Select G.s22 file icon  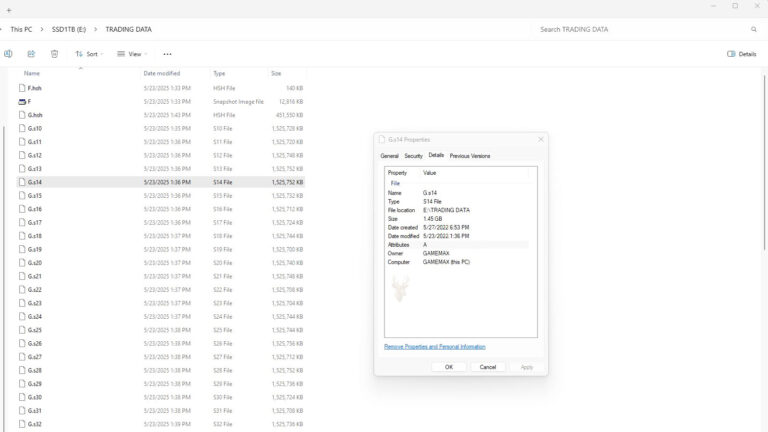coord(22,290)
